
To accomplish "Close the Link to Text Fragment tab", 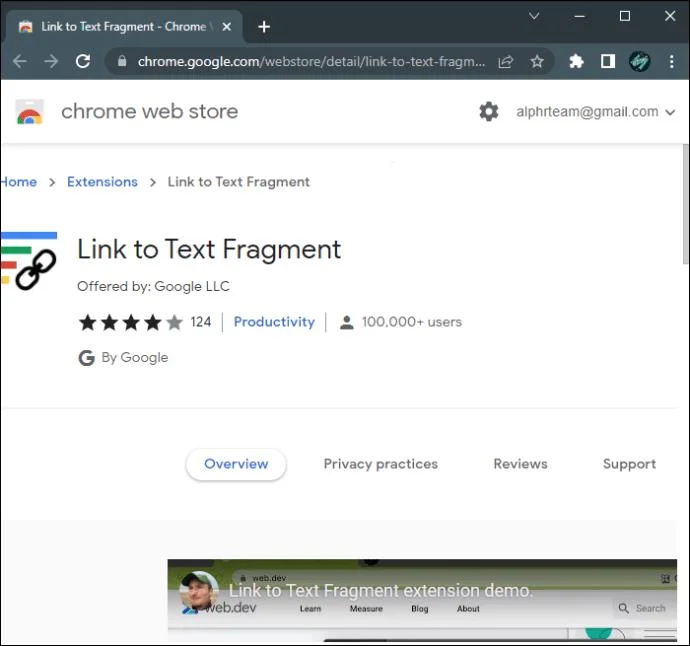I will coord(227,27).
